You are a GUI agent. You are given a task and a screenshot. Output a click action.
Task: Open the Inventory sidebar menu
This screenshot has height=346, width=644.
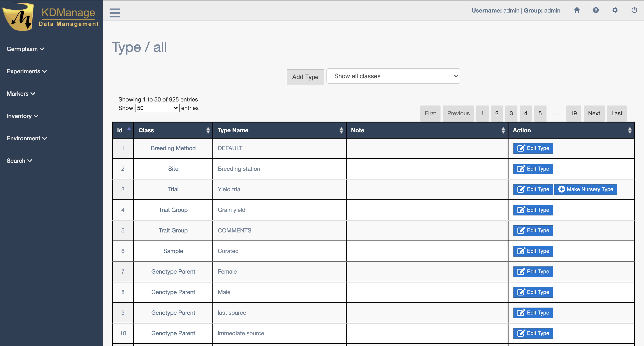[22, 116]
